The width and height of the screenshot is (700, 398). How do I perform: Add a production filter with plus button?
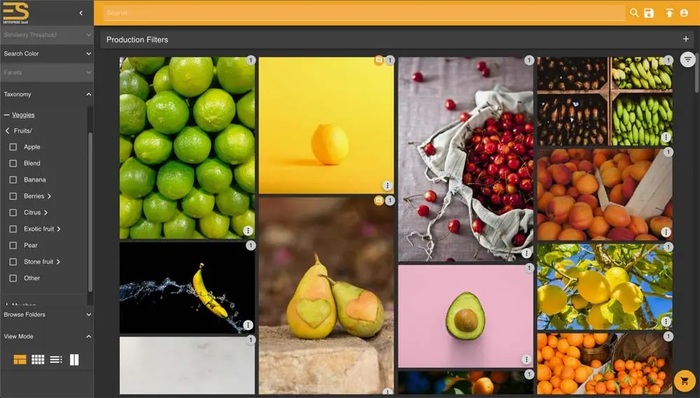click(x=686, y=39)
